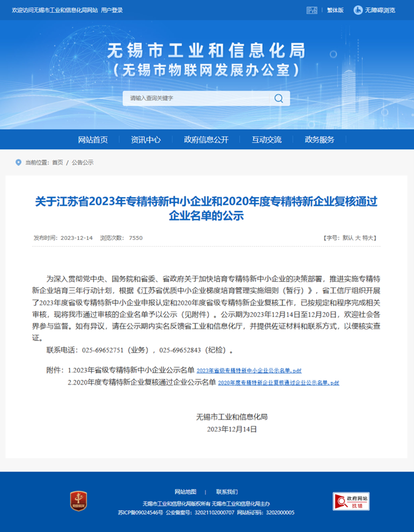Click the 浏览次数: 7550 text

(121, 238)
